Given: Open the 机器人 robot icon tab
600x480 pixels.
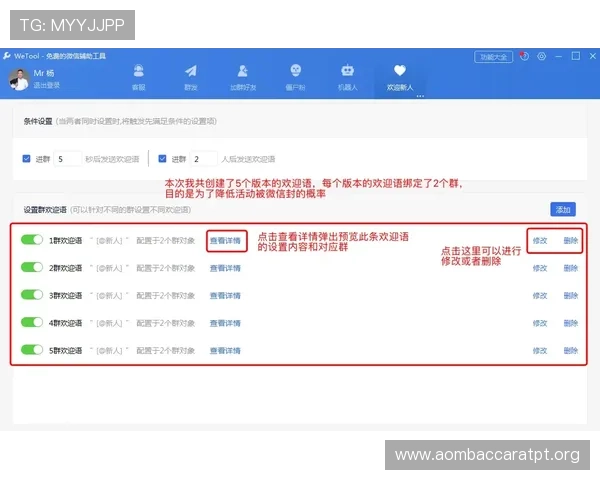Looking at the screenshot, I should [x=347, y=71].
